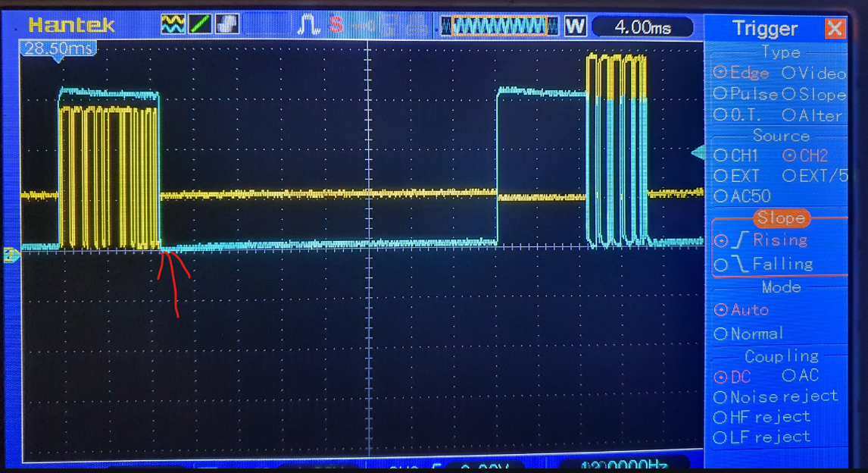Viewport: 868px width, 473px height.
Task: Select HF reject coupling
Action: [x=762, y=417]
